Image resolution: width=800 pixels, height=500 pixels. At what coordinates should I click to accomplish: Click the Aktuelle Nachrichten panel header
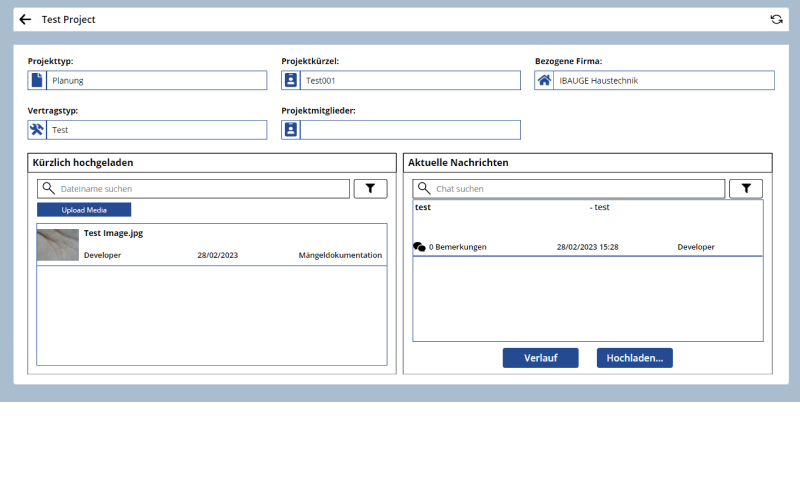pyautogui.click(x=588, y=163)
